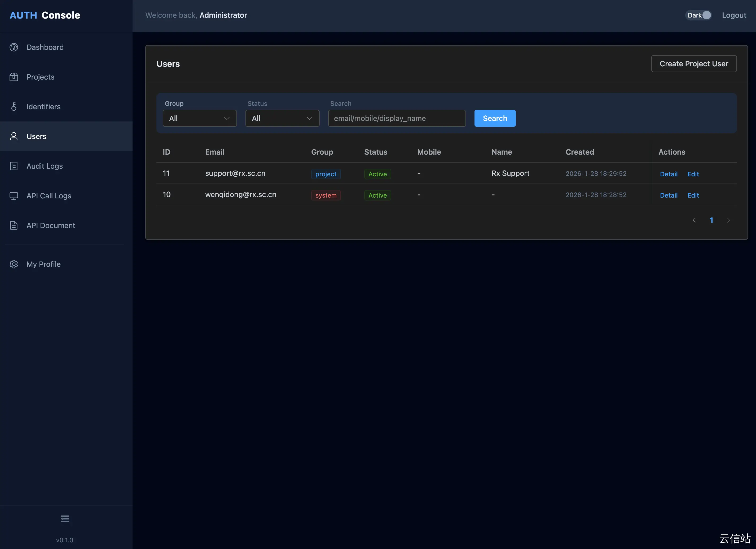Open API Document menu item

[x=51, y=225]
